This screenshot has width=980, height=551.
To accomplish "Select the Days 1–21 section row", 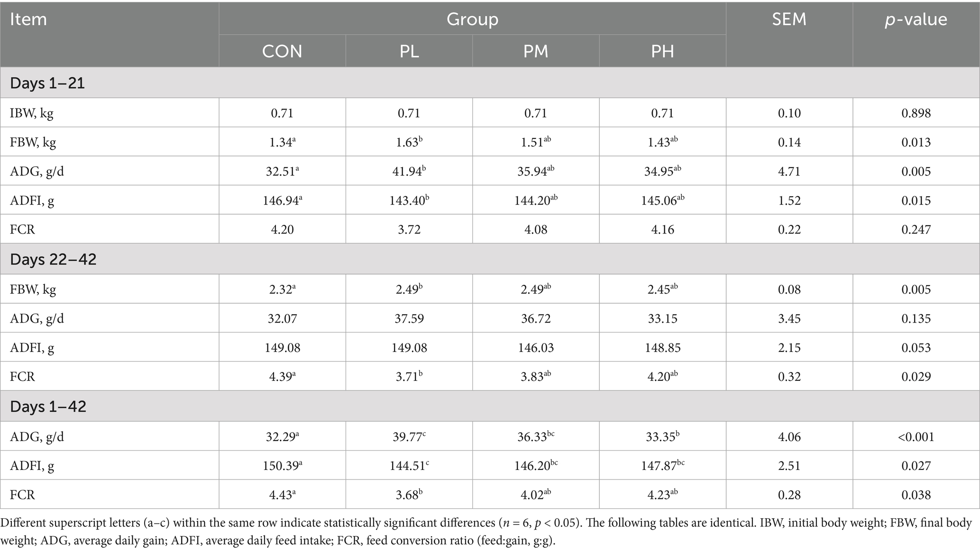I will (490, 82).
